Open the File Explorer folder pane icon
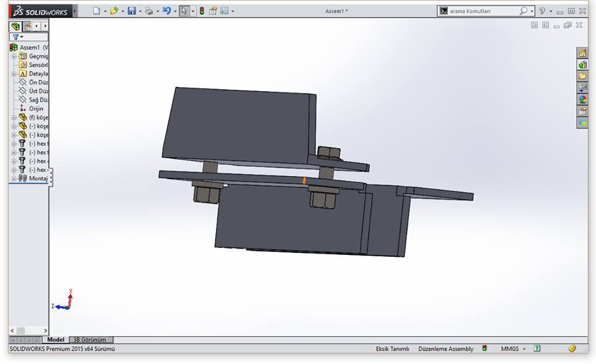The image size is (596, 364). 582,76
